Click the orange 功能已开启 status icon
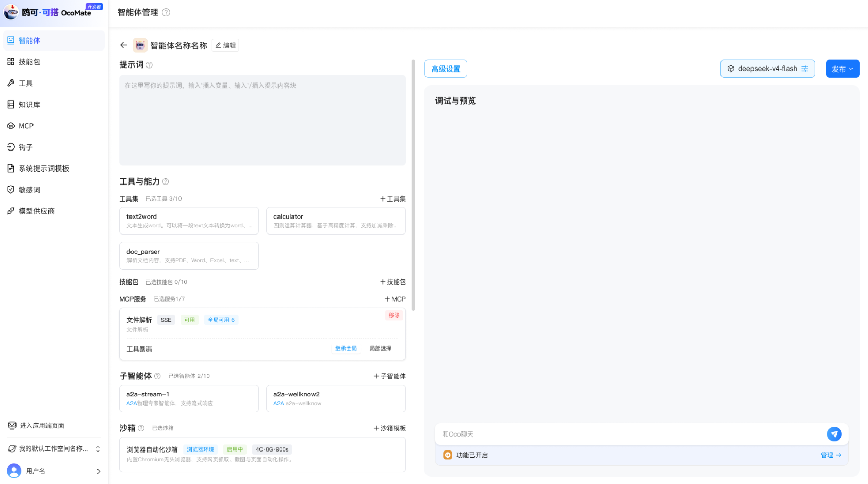 [x=448, y=455]
